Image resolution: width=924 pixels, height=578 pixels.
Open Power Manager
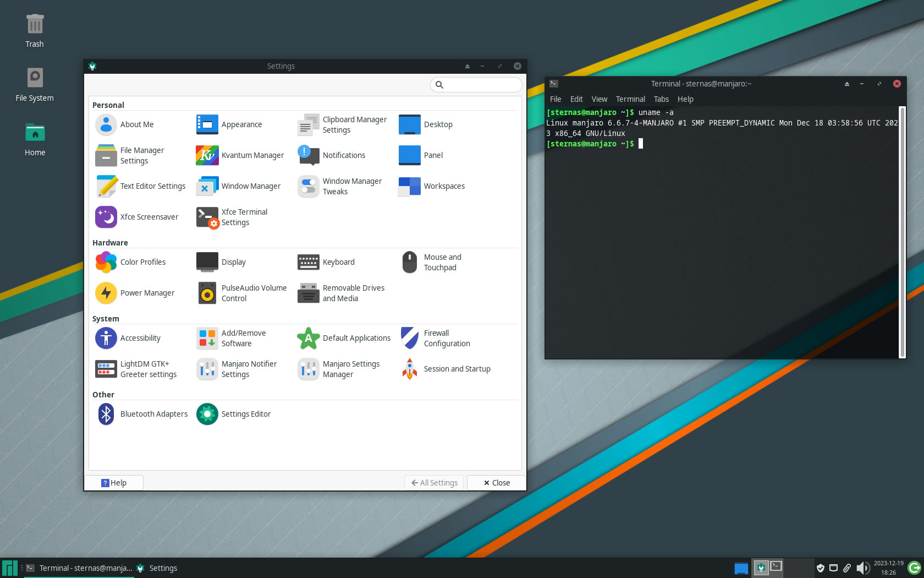pyautogui.click(x=135, y=293)
